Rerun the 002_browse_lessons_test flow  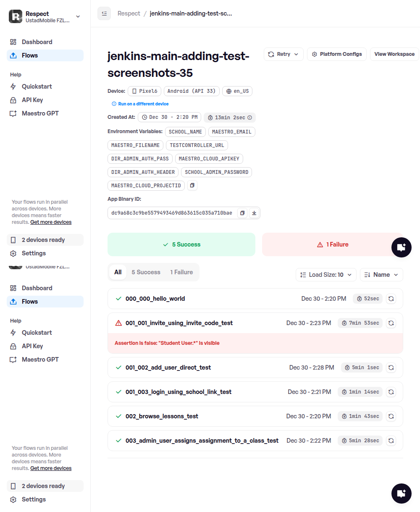(391, 416)
